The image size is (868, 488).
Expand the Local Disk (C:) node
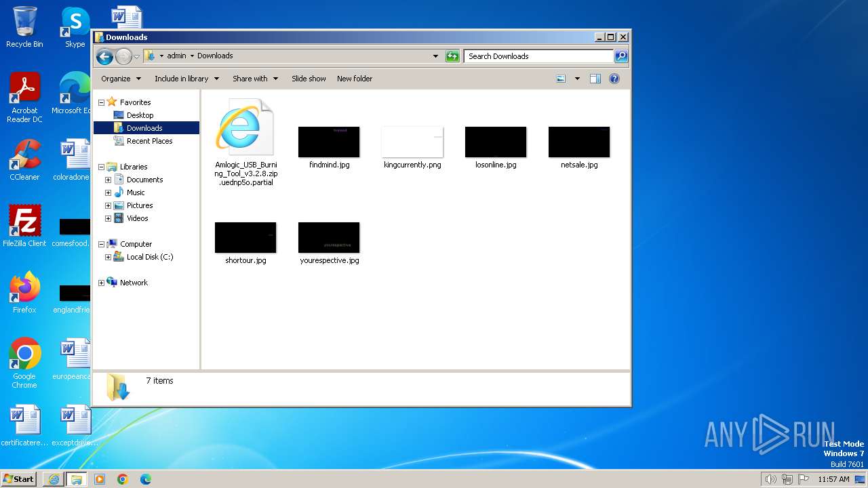[x=108, y=257]
